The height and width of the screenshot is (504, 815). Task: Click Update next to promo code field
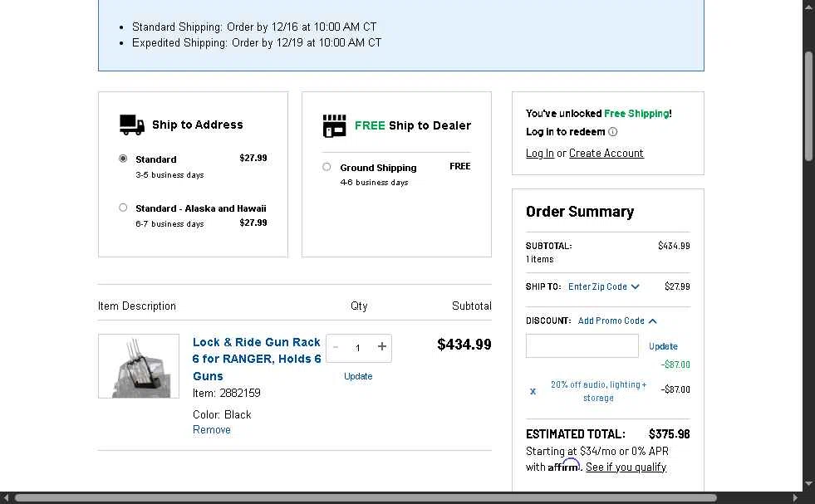pyautogui.click(x=663, y=346)
